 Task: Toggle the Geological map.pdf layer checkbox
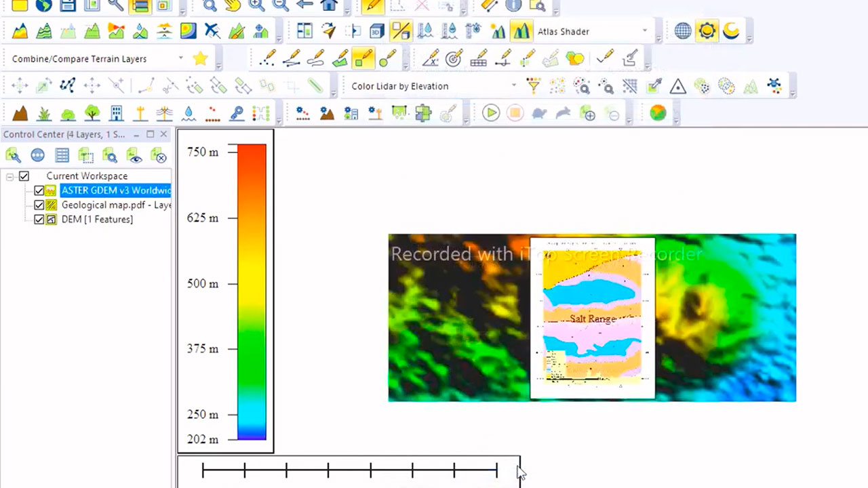(x=39, y=205)
